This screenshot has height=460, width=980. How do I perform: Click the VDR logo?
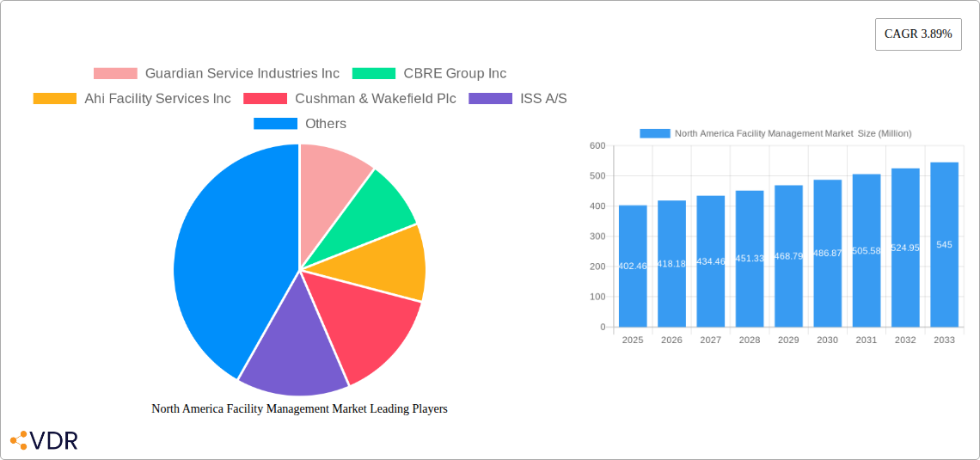44,440
